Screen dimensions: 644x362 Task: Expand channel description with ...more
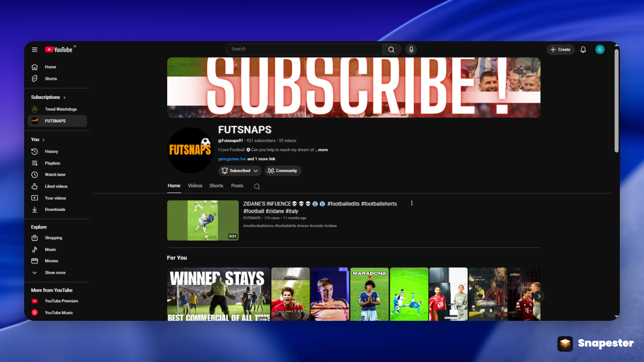click(321, 150)
